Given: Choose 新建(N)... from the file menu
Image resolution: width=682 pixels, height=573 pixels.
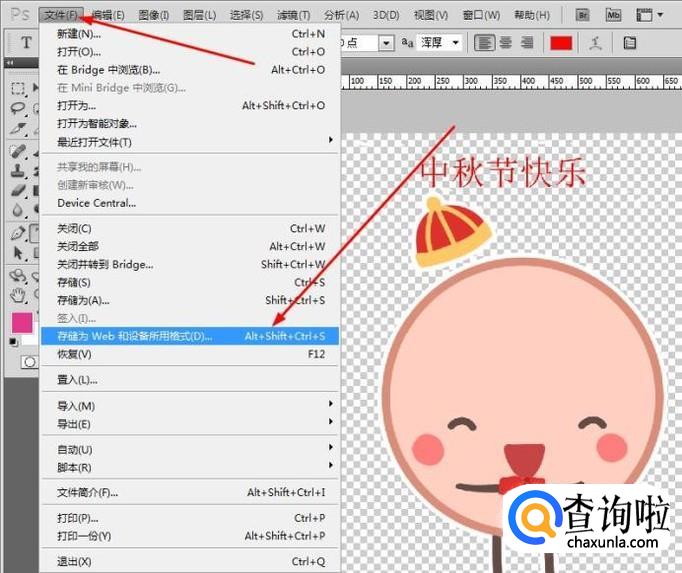Looking at the screenshot, I should pyautogui.click(x=190, y=34).
